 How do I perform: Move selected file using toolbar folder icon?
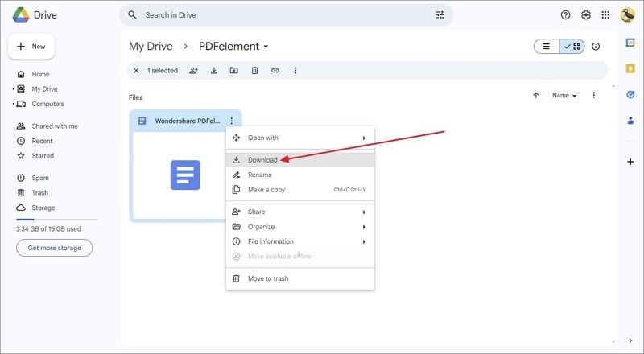pos(233,71)
